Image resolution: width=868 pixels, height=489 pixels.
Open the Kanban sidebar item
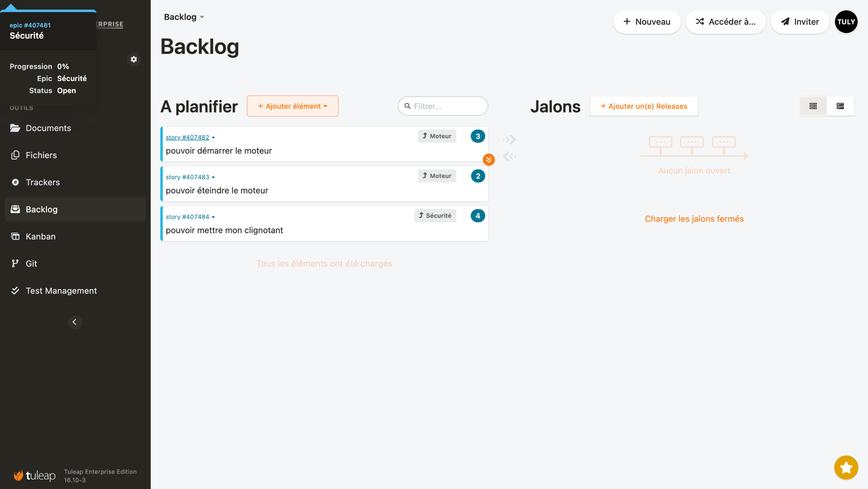(41, 237)
